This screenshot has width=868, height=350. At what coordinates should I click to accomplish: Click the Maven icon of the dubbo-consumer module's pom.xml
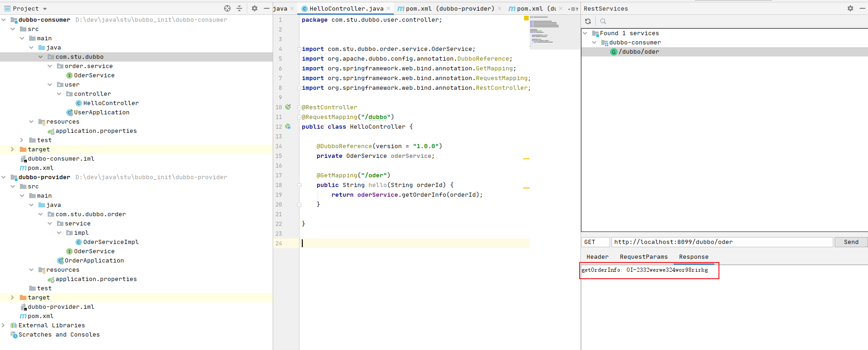23,168
